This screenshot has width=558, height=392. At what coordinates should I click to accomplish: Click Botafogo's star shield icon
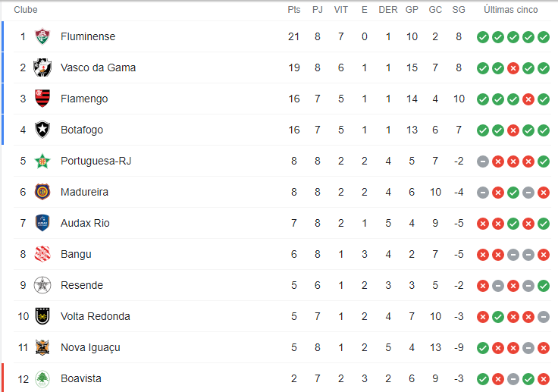point(42,130)
